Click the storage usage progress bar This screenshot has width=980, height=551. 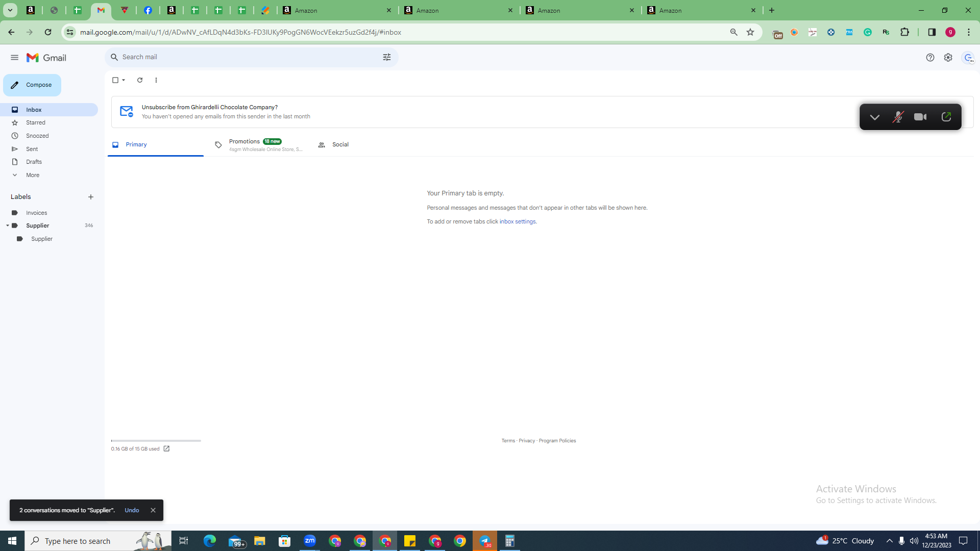[x=156, y=440]
